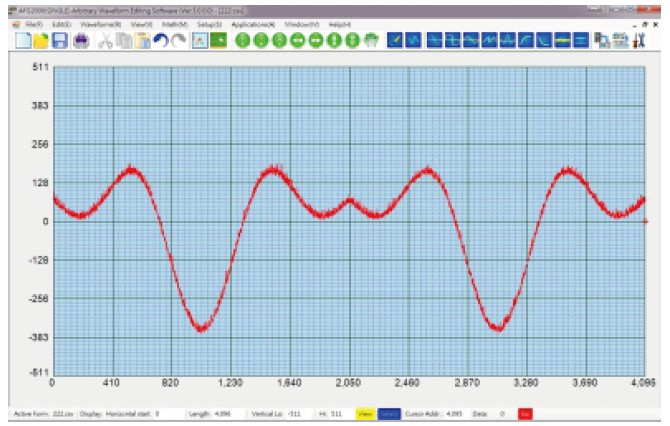Insert exponential rise waveform icon
This screenshot has width=670, height=426.
click(526, 41)
